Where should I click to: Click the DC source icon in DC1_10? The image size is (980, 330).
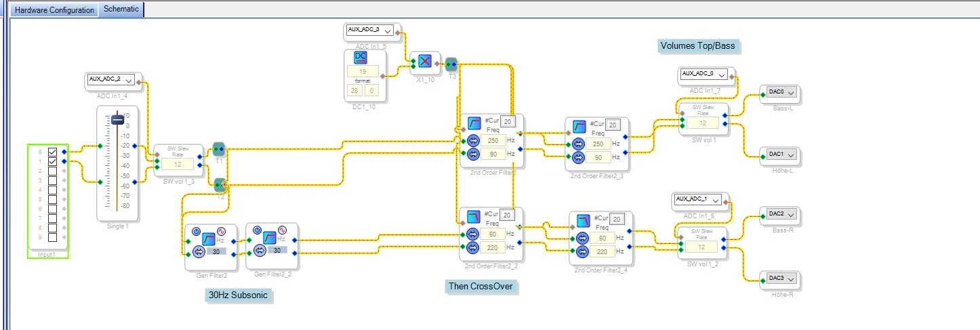tap(361, 58)
